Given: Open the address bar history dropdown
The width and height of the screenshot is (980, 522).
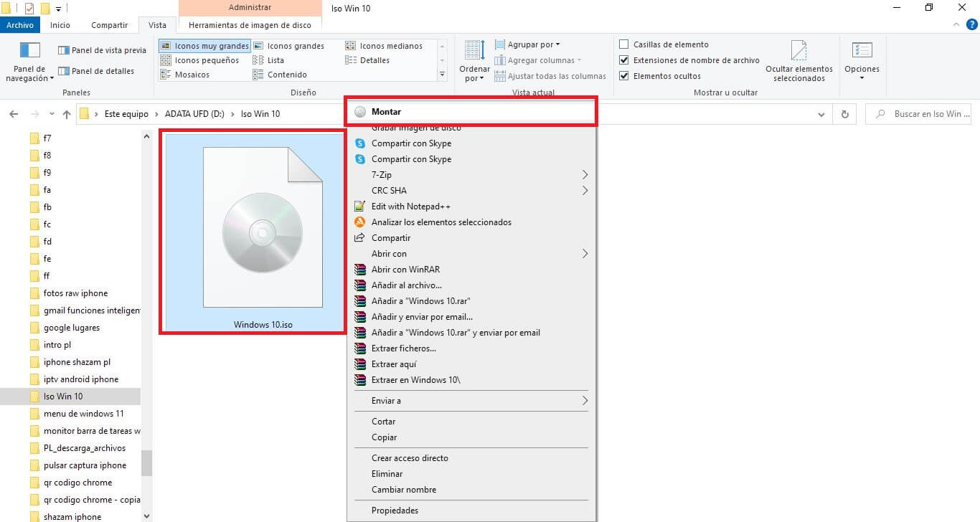Looking at the screenshot, I should tap(821, 114).
